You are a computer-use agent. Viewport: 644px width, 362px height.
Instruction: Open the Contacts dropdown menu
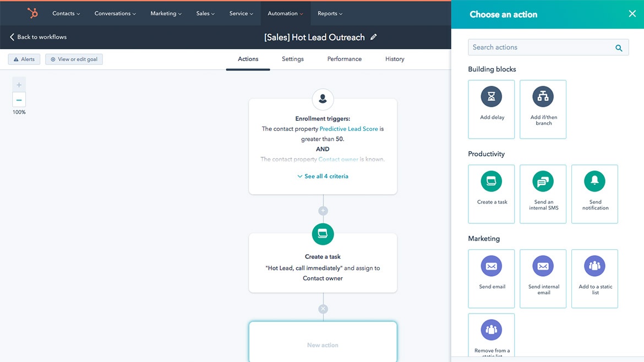coord(66,14)
